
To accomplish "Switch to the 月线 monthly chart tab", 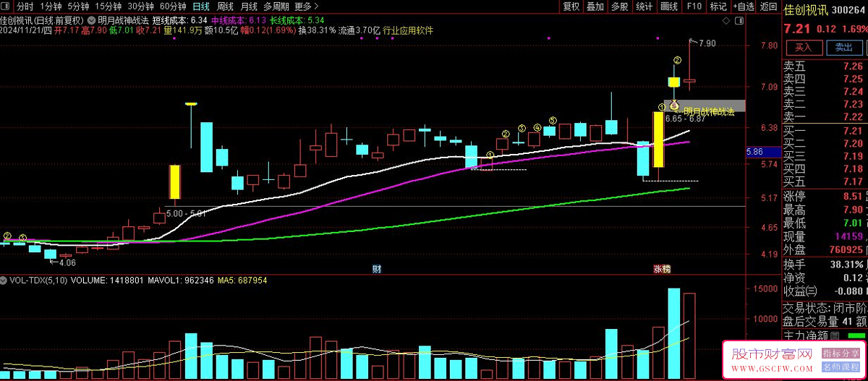I will pos(248,7).
